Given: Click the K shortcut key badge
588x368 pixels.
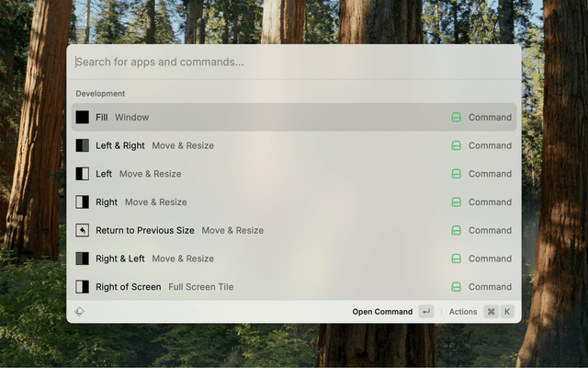Looking at the screenshot, I should (x=506, y=312).
